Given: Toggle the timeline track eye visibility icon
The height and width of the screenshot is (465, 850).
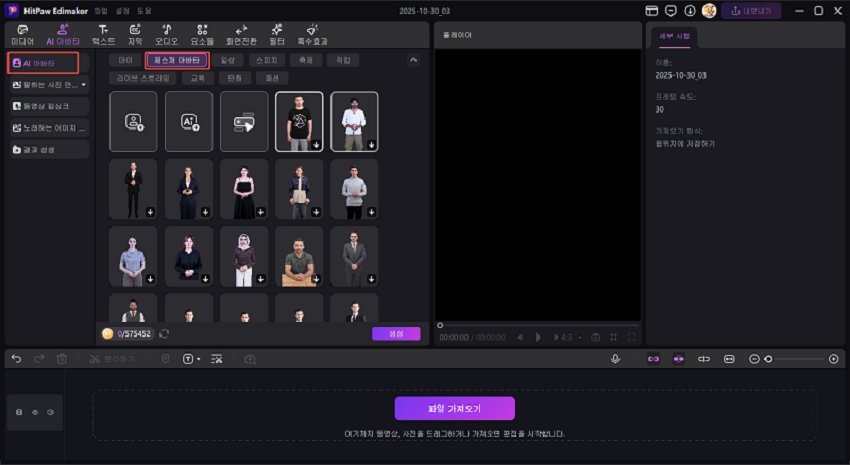Looking at the screenshot, I should (x=34, y=411).
